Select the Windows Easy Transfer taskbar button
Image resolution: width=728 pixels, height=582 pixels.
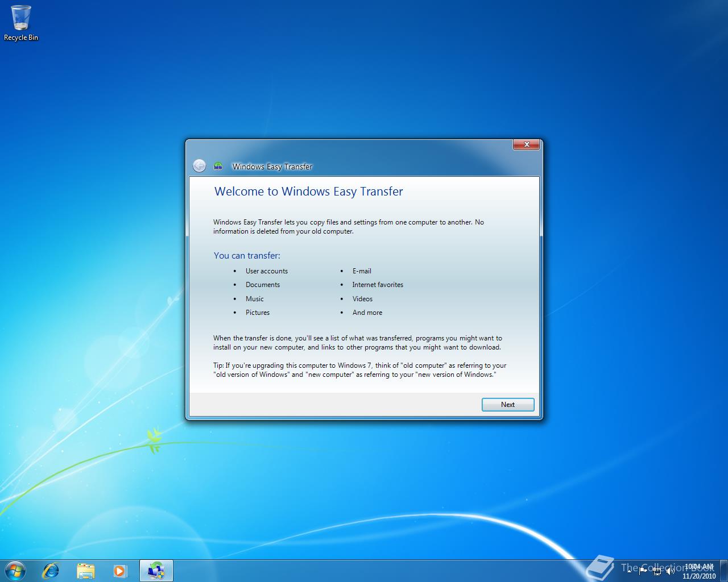click(x=156, y=570)
